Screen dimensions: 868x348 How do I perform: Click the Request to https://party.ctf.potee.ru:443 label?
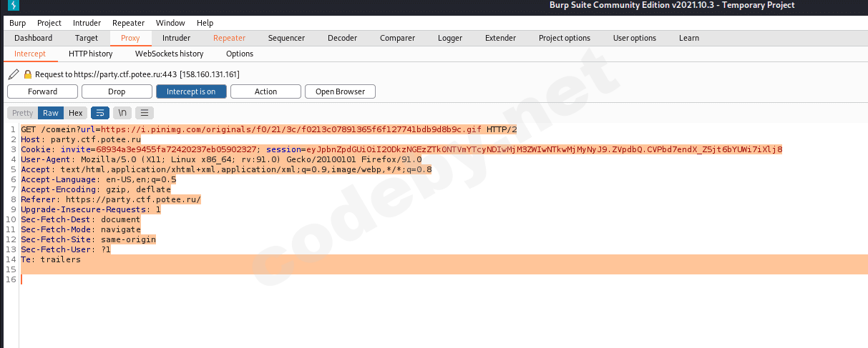tap(137, 74)
